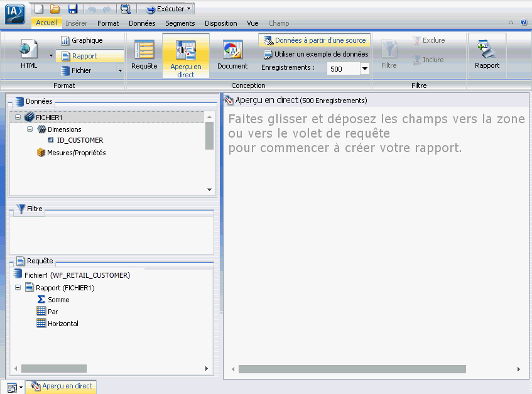This screenshot has width=532, height=394.
Task: Select the FICHIER1 data source row
Action: pyautogui.click(x=107, y=118)
